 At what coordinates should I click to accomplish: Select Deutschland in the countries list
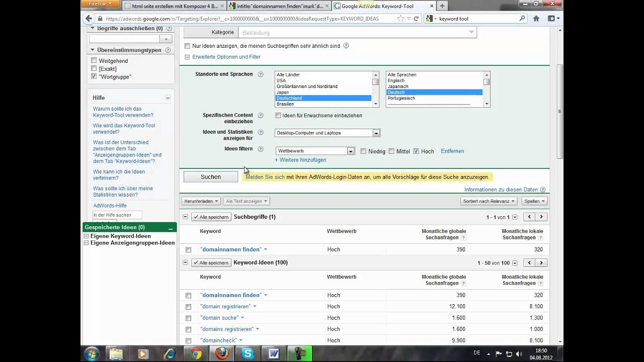tap(324, 98)
